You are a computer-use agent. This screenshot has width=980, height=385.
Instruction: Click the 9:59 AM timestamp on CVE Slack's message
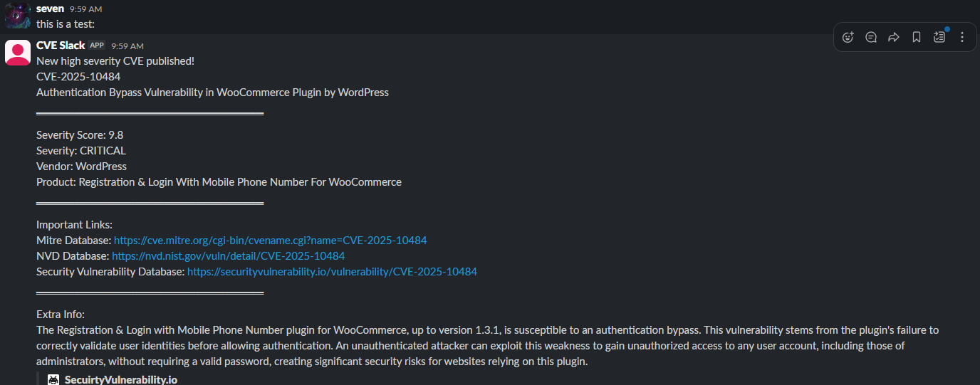tap(127, 46)
